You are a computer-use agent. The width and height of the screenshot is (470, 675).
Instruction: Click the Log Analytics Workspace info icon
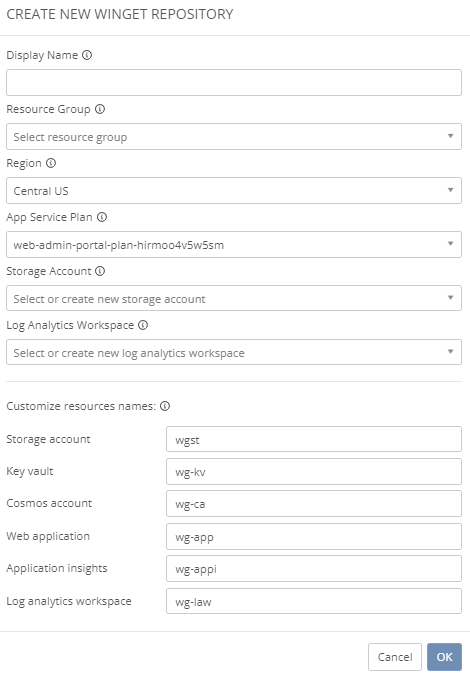point(143,325)
